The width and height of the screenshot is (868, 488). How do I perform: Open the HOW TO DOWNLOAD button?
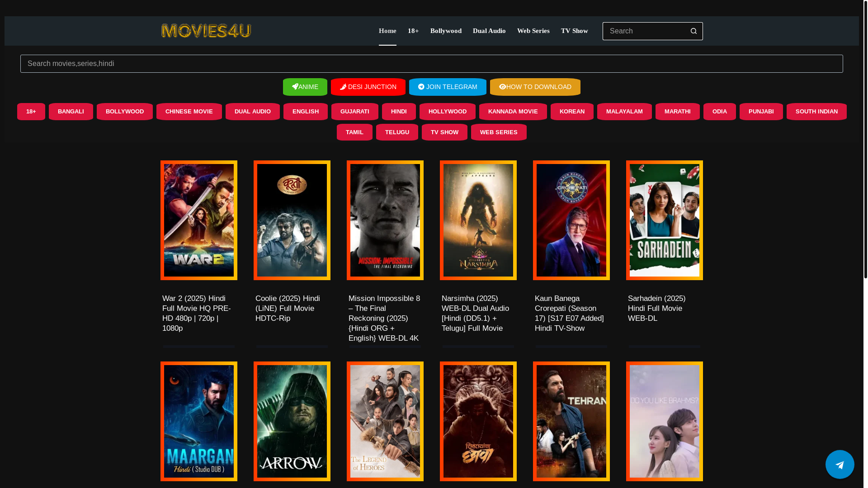535,87
